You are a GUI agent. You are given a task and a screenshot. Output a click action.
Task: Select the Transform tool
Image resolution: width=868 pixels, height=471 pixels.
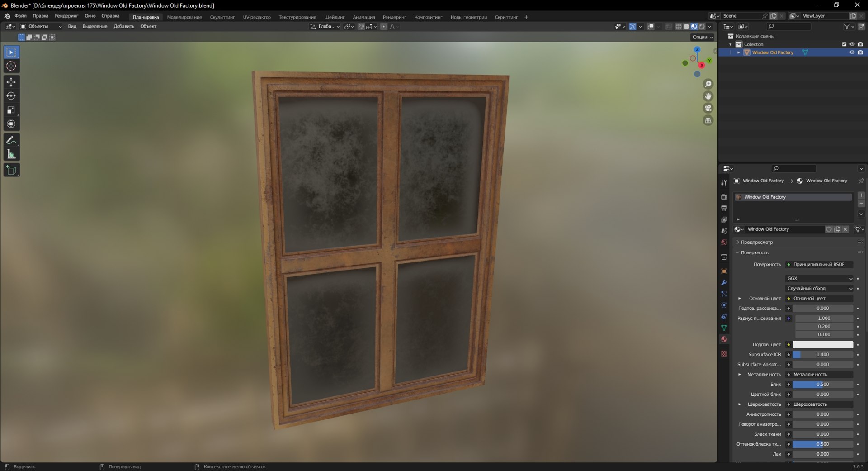(11, 124)
